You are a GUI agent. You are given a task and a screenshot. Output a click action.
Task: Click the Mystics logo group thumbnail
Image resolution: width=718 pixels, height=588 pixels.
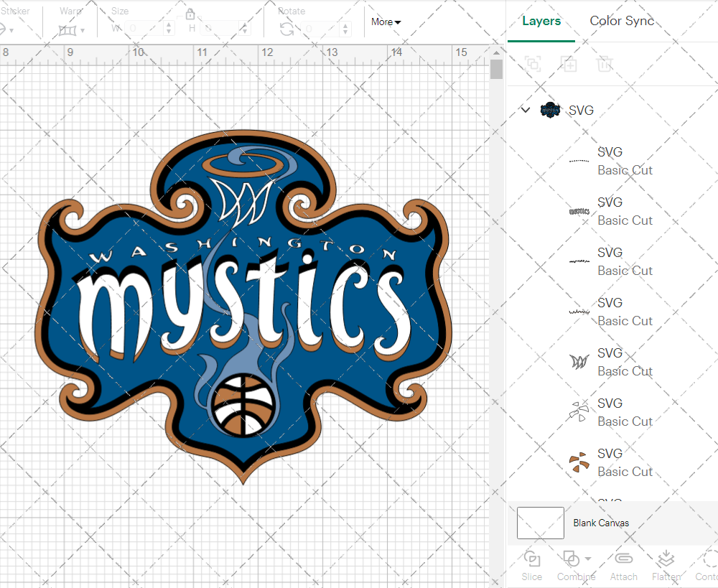(550, 110)
